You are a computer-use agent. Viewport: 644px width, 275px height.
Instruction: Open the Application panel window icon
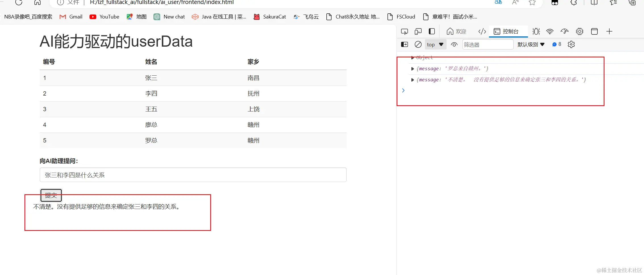point(594,31)
